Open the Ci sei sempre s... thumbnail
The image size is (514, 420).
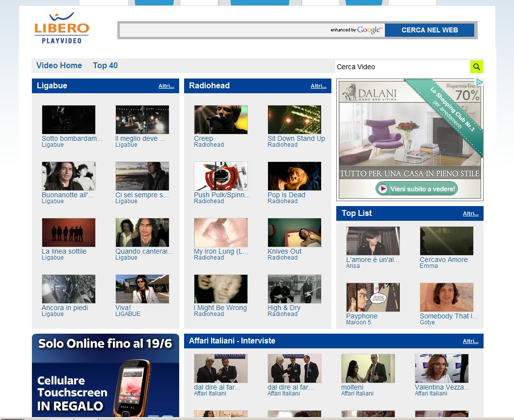142,176
